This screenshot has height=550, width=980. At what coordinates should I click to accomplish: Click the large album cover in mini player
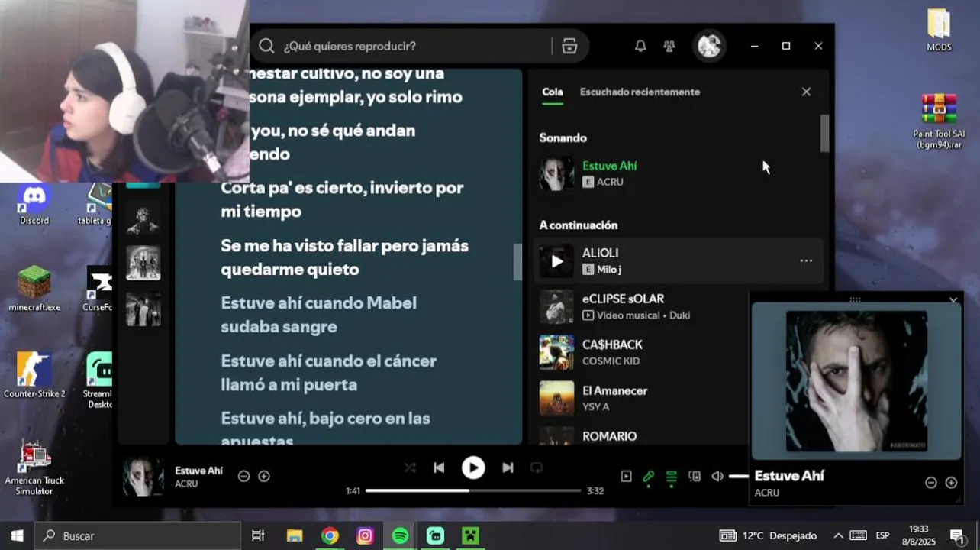coord(856,380)
